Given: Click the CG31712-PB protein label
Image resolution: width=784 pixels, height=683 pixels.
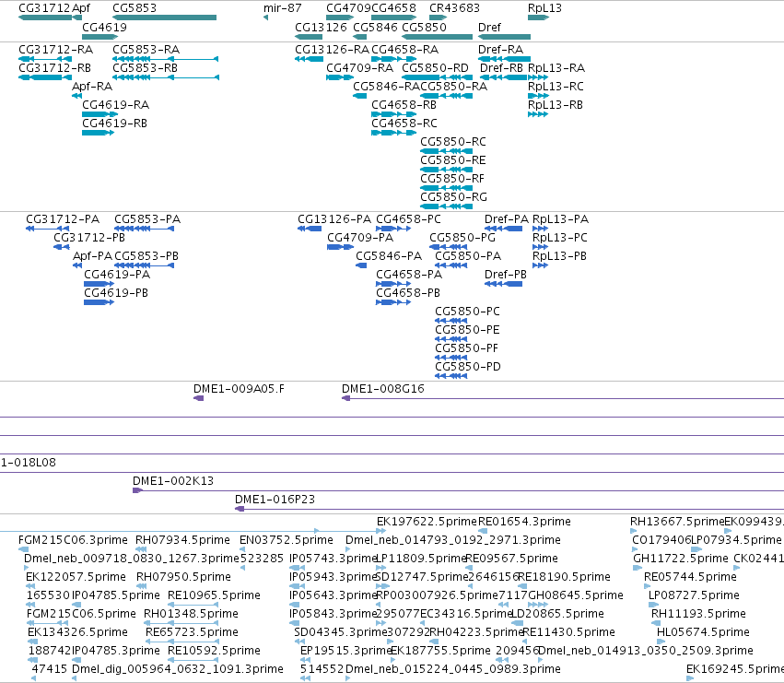Looking at the screenshot, I should tap(89, 237).
